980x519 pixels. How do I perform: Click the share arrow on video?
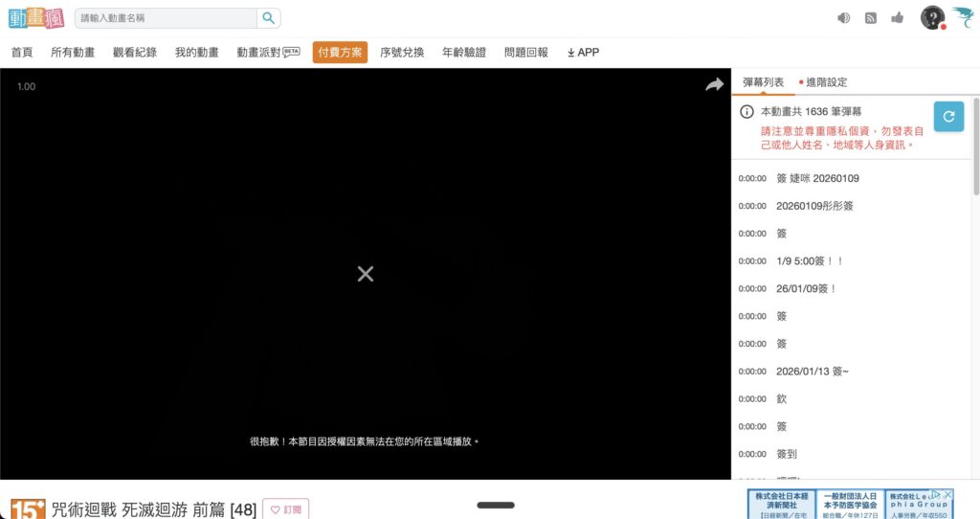(x=714, y=85)
